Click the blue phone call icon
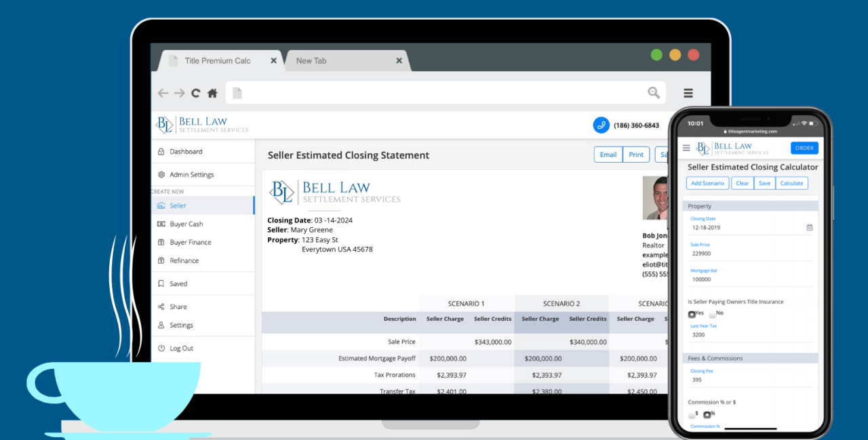This screenshot has height=440, width=868. pyautogui.click(x=601, y=125)
